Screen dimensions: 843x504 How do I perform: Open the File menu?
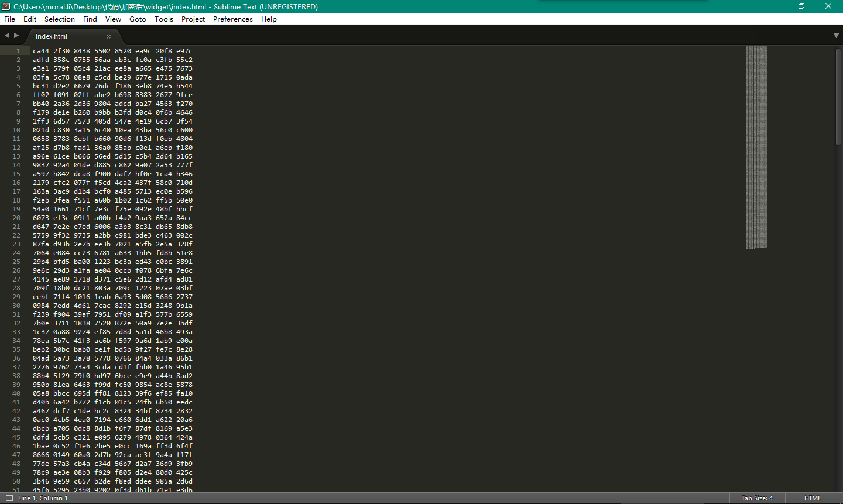pyautogui.click(x=9, y=19)
